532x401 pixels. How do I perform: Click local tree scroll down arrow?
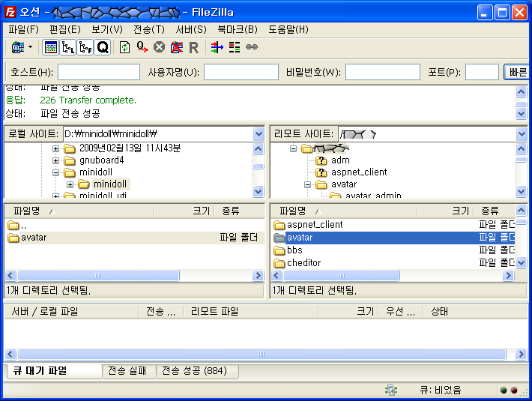click(259, 192)
